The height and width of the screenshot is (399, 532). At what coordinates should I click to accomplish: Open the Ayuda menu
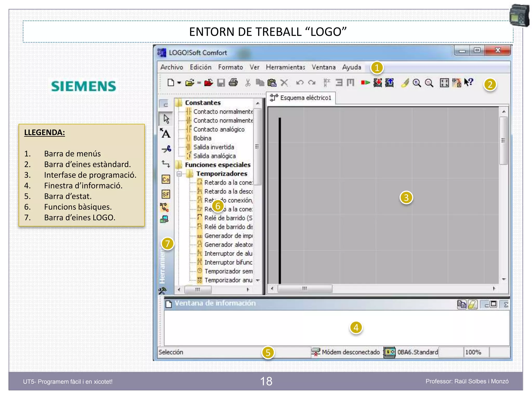point(352,67)
